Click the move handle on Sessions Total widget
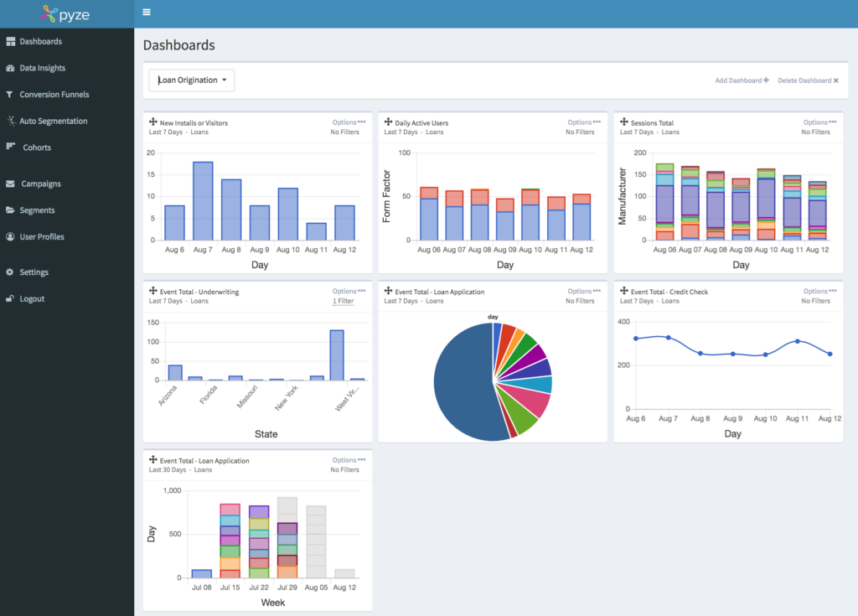Image resolution: width=858 pixels, height=616 pixels. click(624, 122)
